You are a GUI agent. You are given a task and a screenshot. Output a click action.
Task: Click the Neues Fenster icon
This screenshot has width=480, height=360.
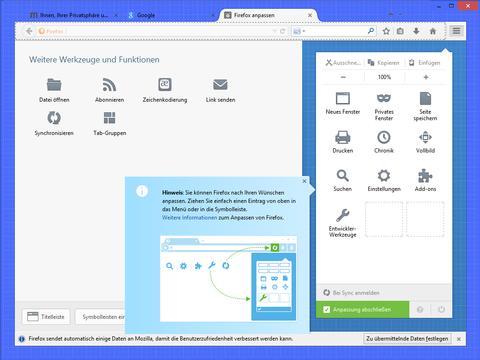click(x=343, y=99)
